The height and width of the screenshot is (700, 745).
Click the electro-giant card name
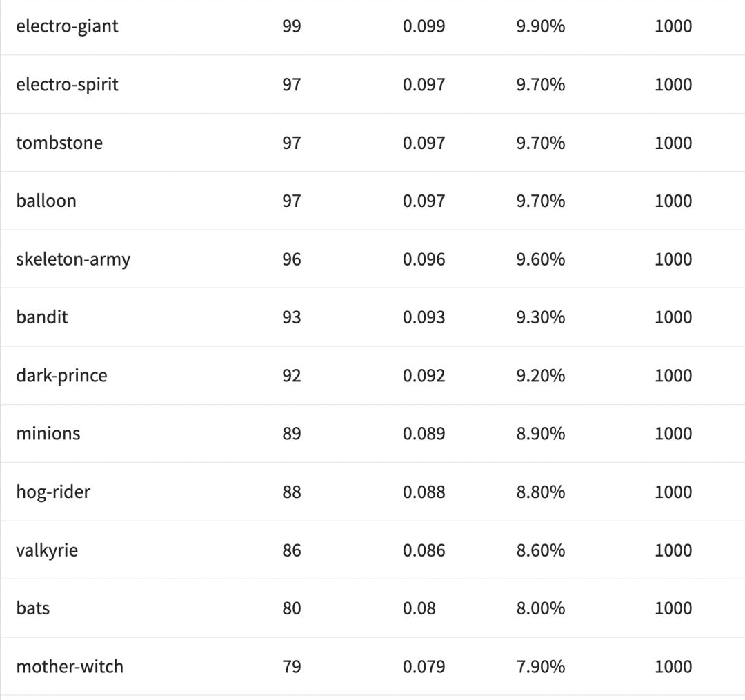67,26
